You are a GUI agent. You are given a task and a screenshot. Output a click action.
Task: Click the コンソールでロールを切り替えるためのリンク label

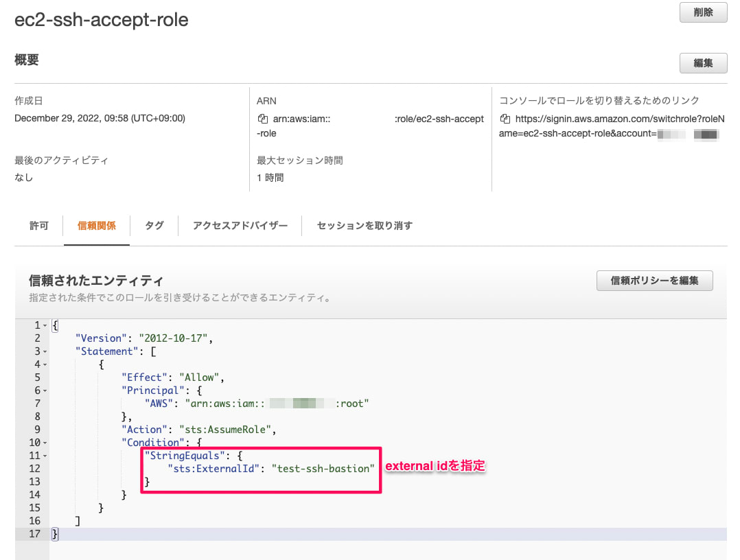599,100
